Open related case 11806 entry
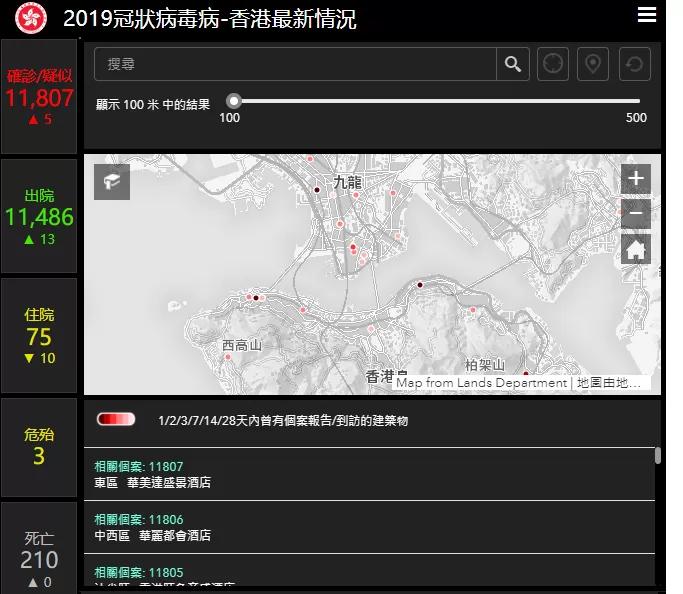 369,527
